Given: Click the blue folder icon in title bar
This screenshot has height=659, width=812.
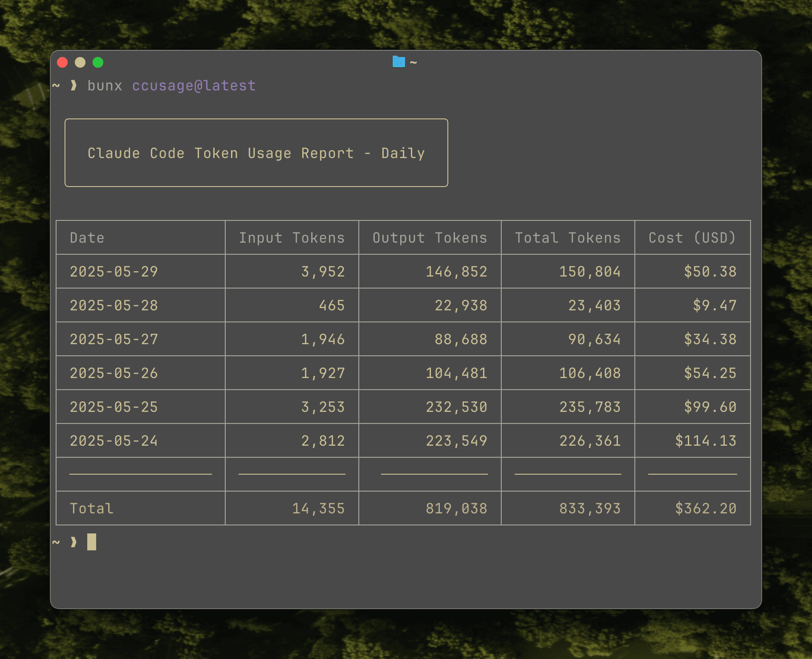Looking at the screenshot, I should click(398, 62).
